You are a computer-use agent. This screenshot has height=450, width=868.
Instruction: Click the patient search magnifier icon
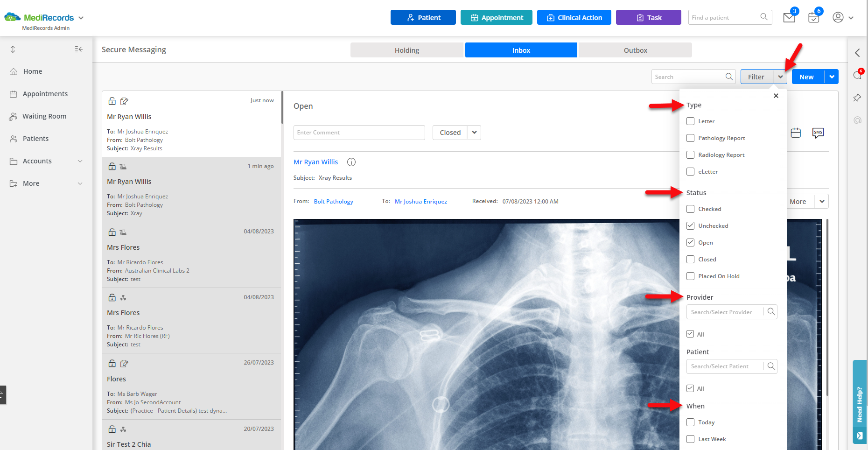[x=764, y=17]
